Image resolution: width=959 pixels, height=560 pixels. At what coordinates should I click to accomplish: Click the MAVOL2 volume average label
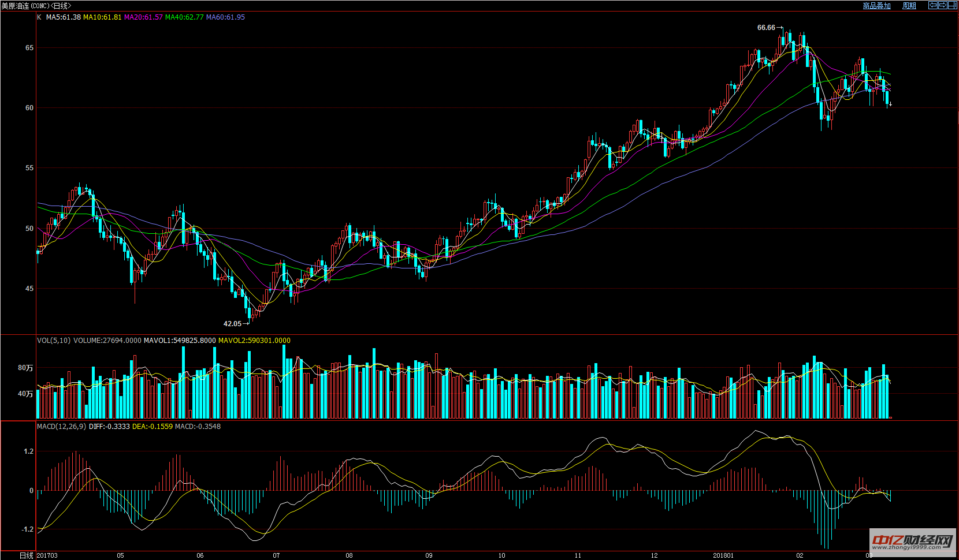[x=254, y=341]
